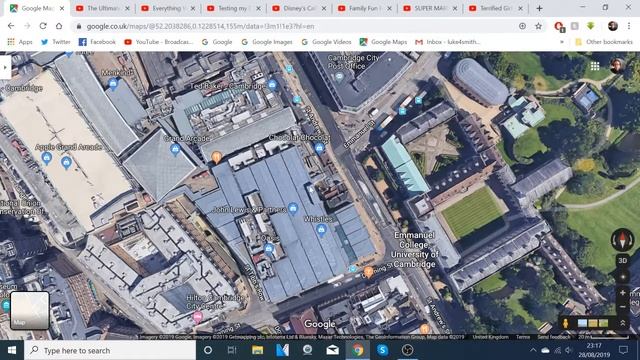The image size is (640, 360).
Task: Open File Explorer from the taskbar
Action: coord(258,350)
